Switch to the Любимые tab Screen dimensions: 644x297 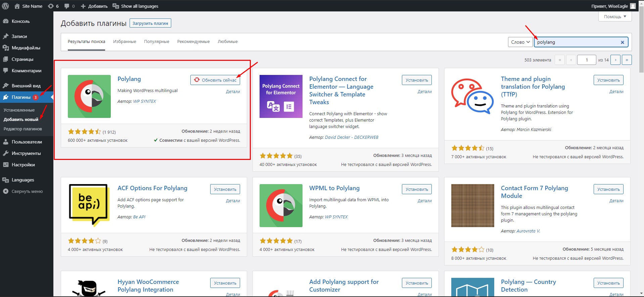pyautogui.click(x=228, y=42)
